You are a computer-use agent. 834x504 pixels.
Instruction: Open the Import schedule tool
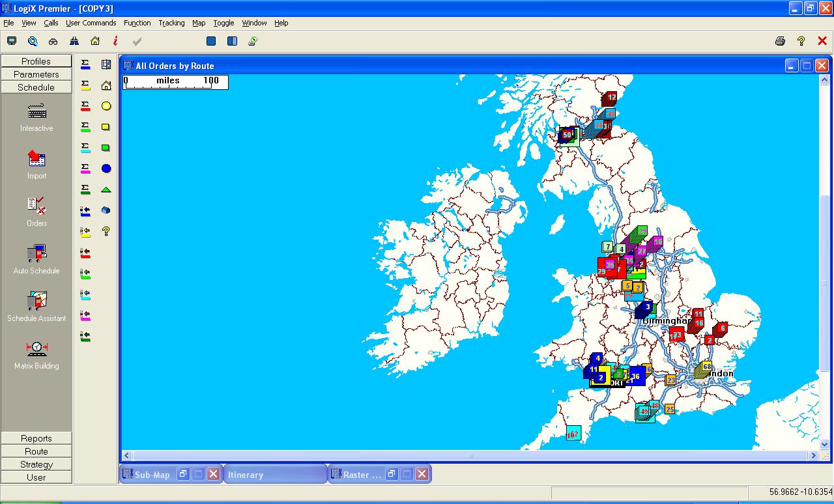click(x=36, y=158)
